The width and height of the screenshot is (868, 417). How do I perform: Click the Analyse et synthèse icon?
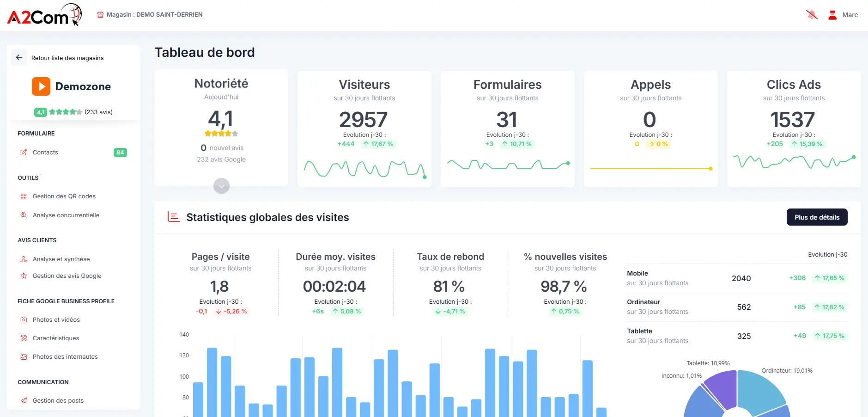point(24,259)
